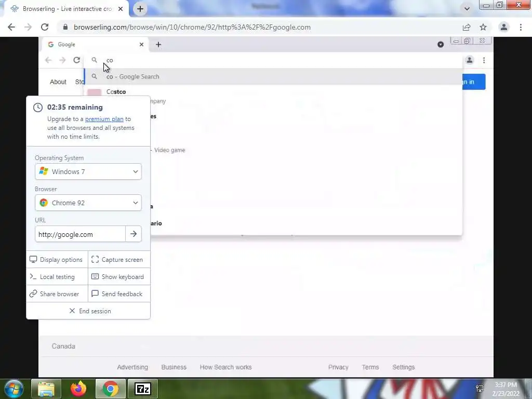Click inner Chrome back arrow
This screenshot has width=532, height=399.
pos(48,60)
